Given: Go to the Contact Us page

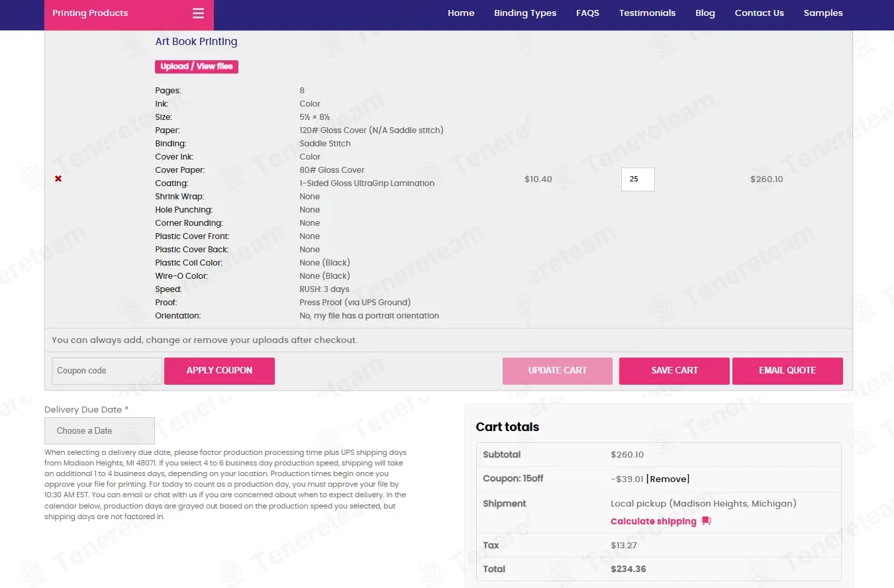Looking at the screenshot, I should [x=759, y=13].
